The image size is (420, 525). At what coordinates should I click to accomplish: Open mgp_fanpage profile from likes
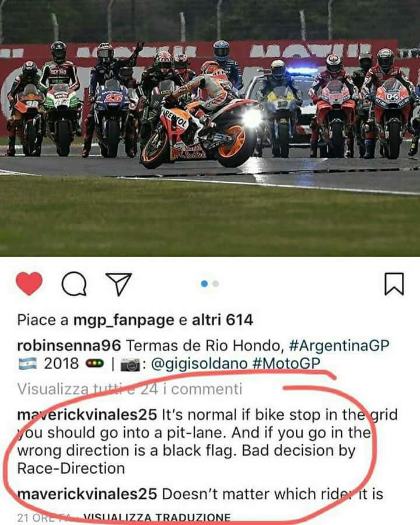coord(124,320)
